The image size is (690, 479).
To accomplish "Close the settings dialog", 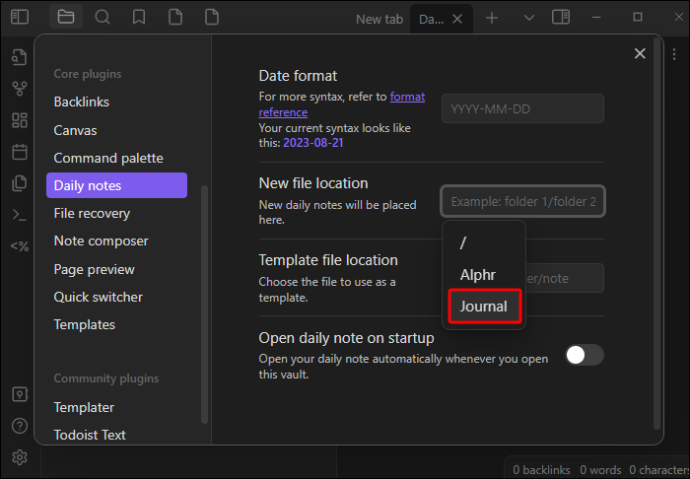I will (640, 54).
